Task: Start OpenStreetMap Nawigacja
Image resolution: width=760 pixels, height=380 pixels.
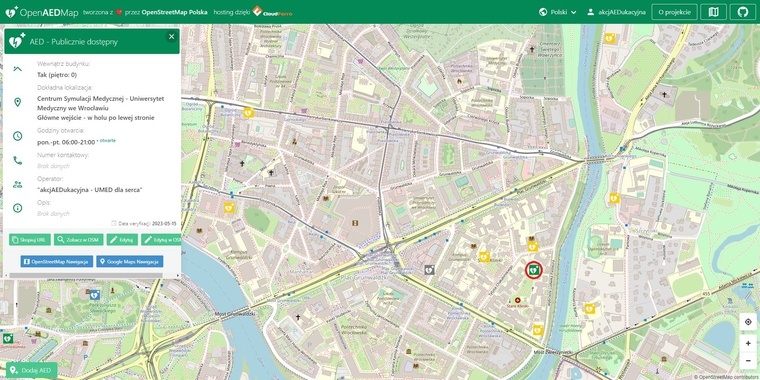Action: coord(56,262)
